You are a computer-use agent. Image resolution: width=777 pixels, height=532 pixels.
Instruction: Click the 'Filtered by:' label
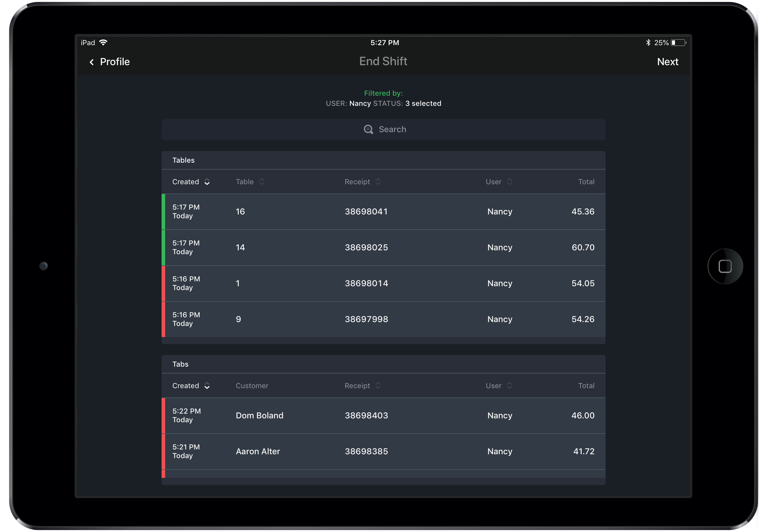(383, 93)
